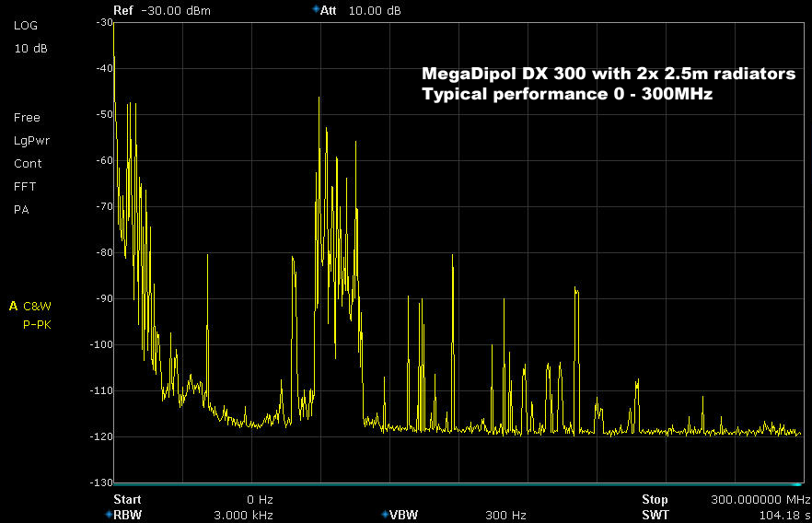Image resolution: width=812 pixels, height=523 pixels.
Task: Select the Cont sweep mode label
Action: pos(28,164)
